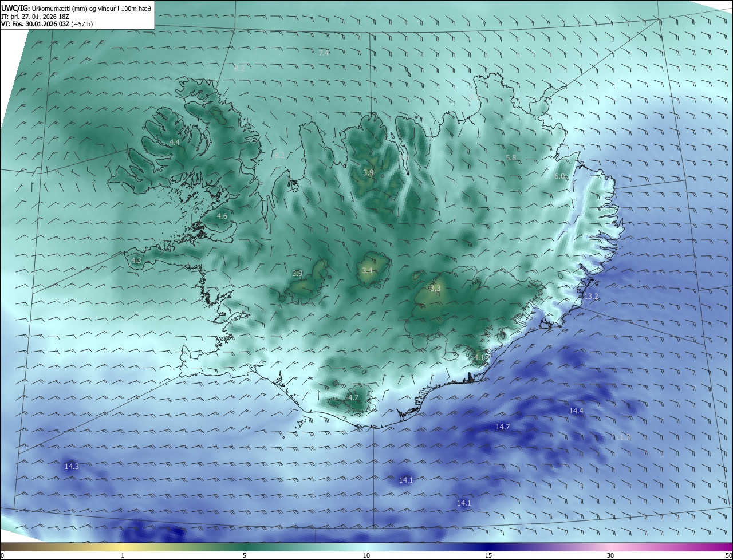Click the 6.0 value label on the map

point(559,176)
